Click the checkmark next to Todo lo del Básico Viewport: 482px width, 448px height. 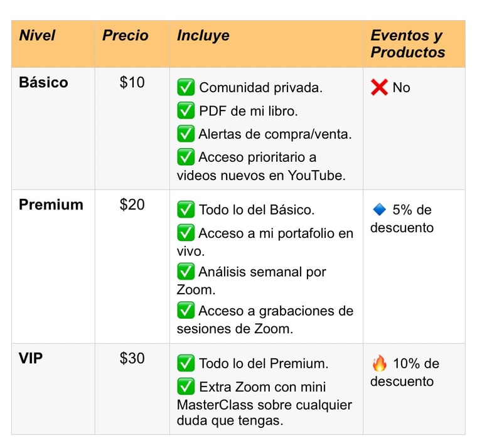(x=186, y=210)
